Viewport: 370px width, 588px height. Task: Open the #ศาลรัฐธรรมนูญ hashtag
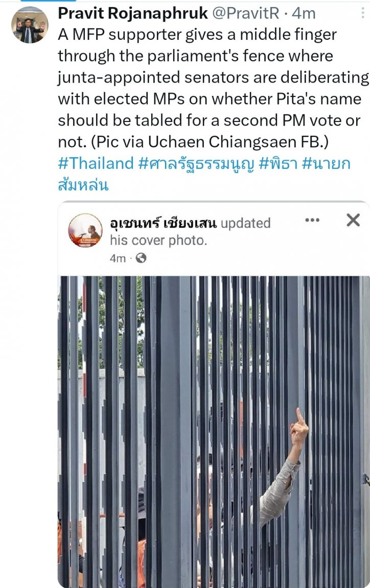tap(196, 164)
